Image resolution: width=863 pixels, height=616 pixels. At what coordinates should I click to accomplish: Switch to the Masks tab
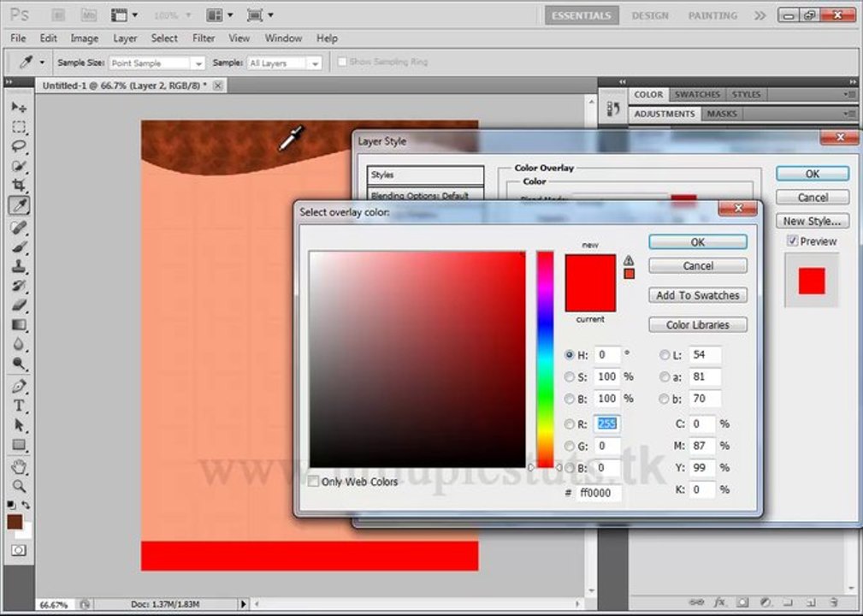pos(722,114)
